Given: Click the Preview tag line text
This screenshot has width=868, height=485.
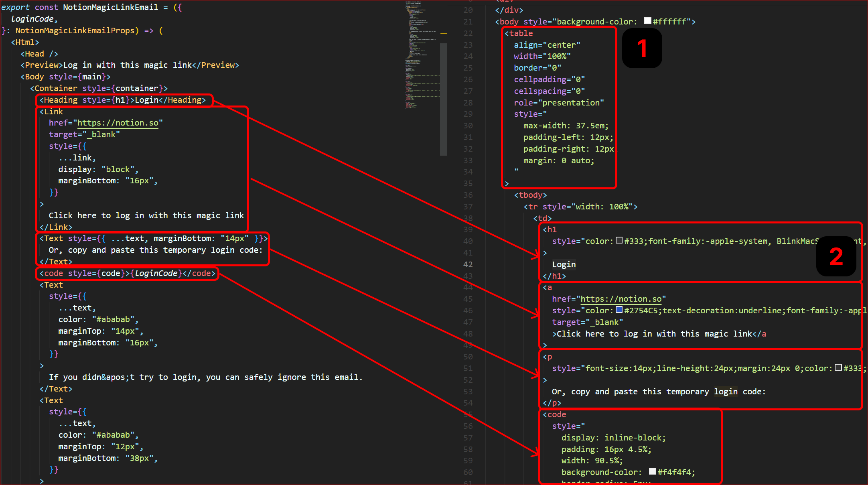Looking at the screenshot, I should (130, 65).
